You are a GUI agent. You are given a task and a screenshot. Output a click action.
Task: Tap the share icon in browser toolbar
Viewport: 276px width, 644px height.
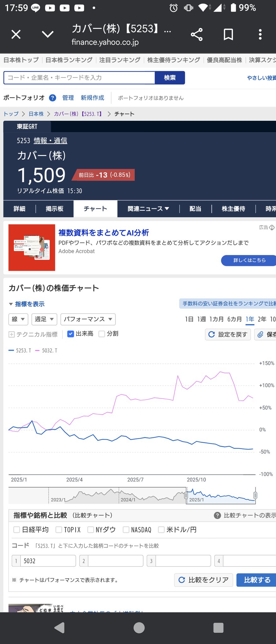coord(197,34)
